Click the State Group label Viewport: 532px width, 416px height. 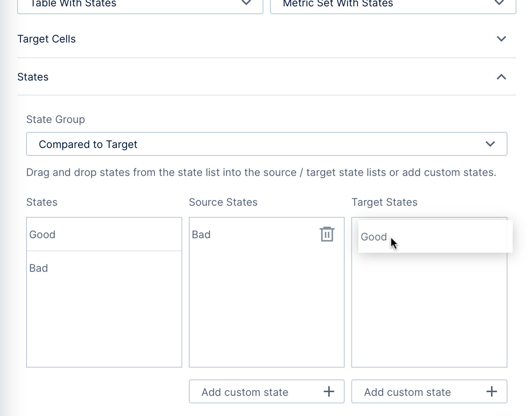click(x=56, y=119)
